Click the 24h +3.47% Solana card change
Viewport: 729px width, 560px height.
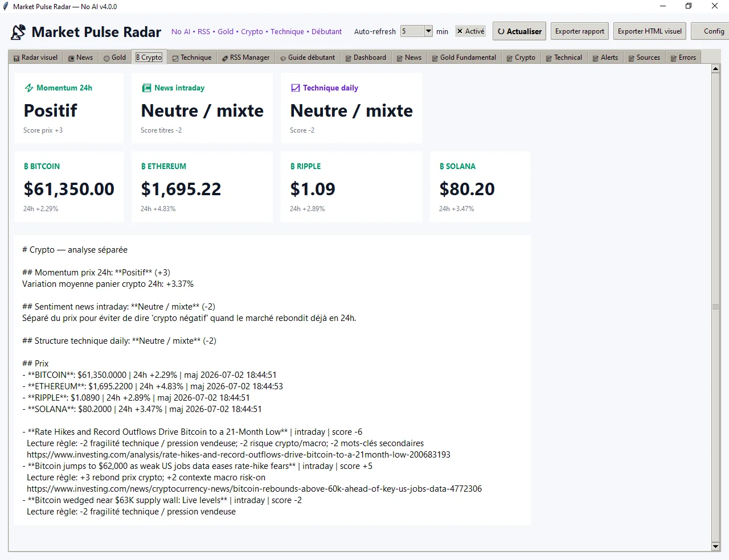click(457, 209)
